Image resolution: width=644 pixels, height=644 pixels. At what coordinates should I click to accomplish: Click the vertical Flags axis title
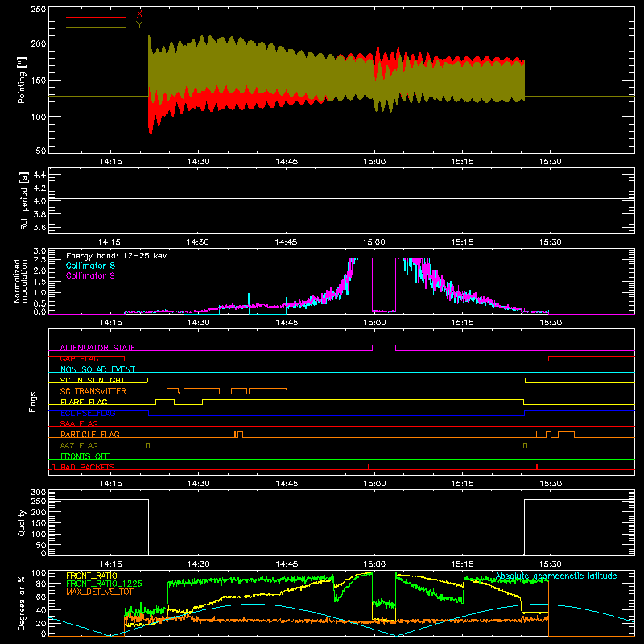[x=33, y=402]
